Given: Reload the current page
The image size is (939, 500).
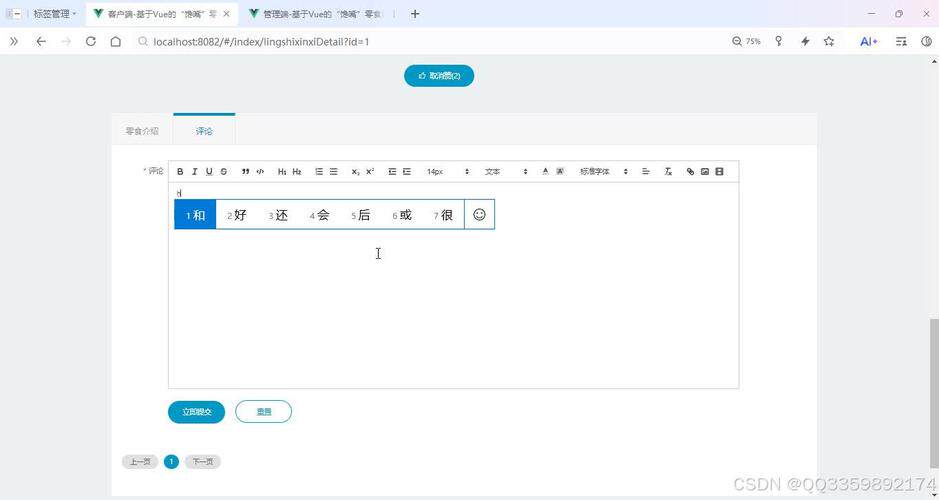Looking at the screenshot, I should 90,41.
